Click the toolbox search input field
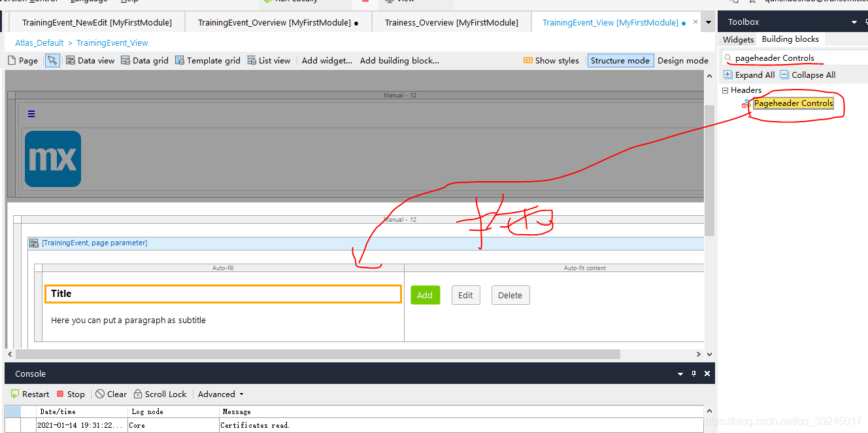 [x=797, y=58]
